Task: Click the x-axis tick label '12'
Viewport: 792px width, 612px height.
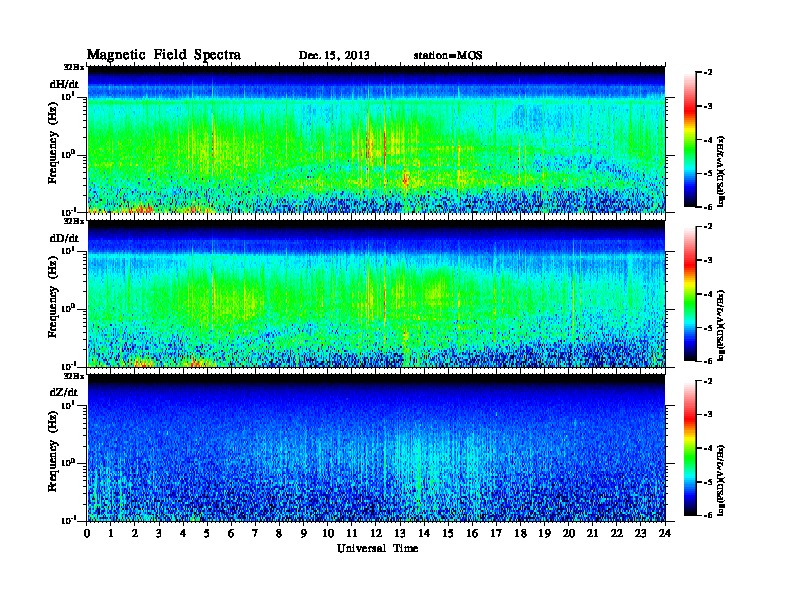Action: pos(376,533)
